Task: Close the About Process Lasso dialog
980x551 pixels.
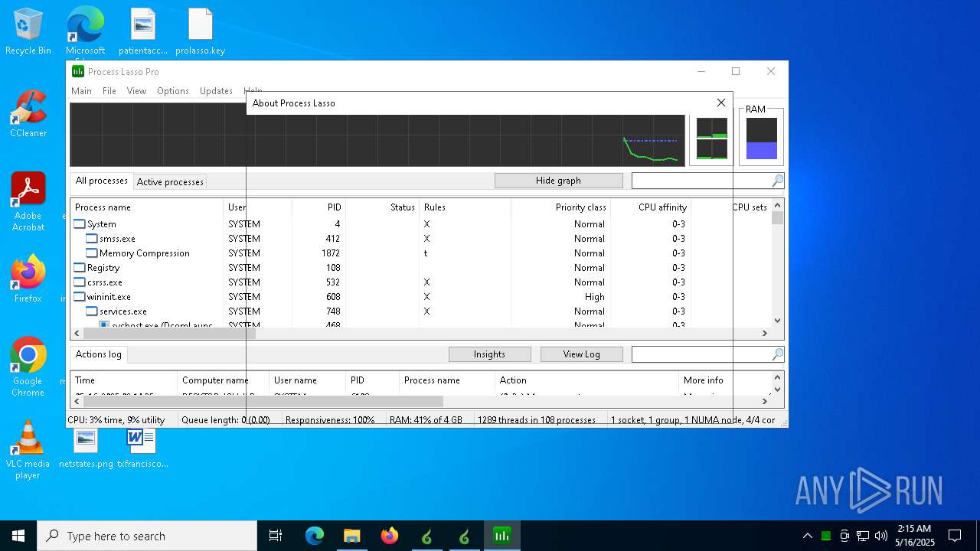Action: tap(720, 103)
